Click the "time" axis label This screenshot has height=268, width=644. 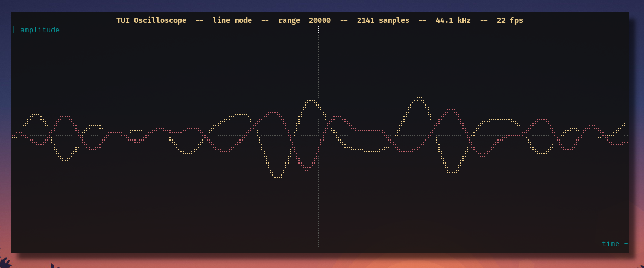610,243
